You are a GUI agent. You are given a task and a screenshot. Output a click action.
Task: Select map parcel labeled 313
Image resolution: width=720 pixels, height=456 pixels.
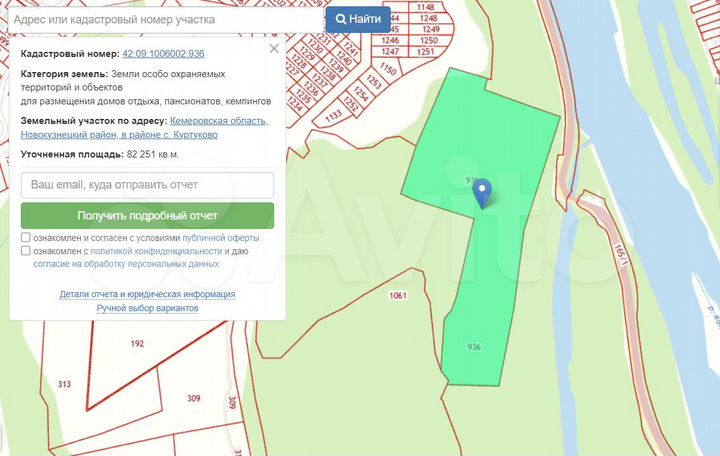(64, 384)
